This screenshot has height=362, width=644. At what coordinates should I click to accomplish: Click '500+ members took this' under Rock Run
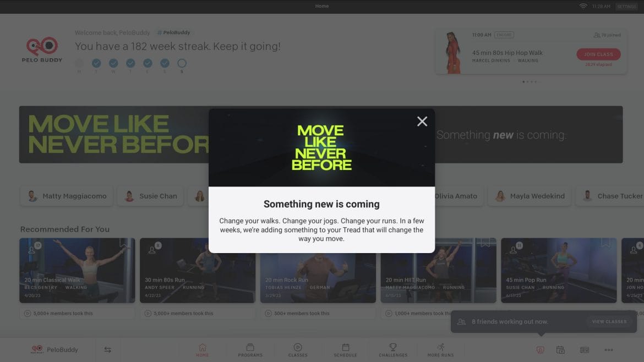coord(318,313)
